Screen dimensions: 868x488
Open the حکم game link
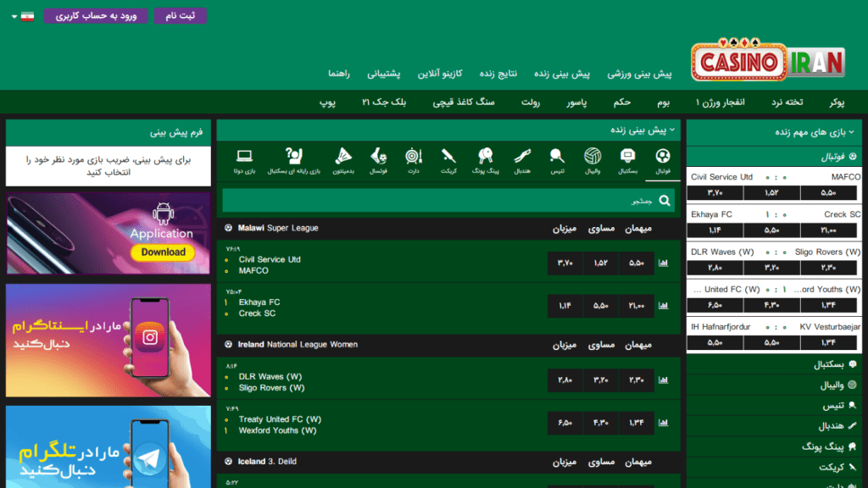point(621,103)
